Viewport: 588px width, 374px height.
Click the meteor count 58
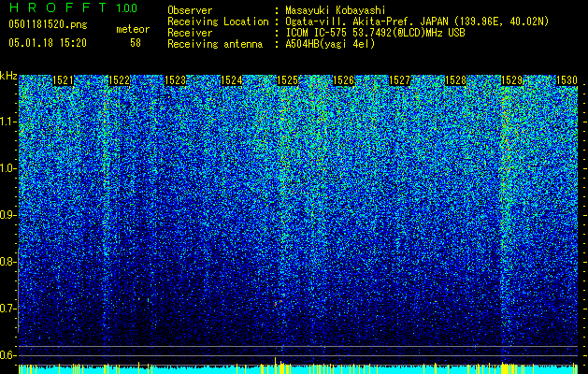(136, 43)
